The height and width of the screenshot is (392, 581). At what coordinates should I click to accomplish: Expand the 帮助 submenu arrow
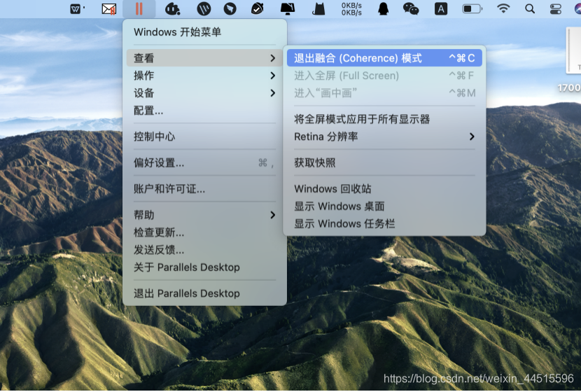273,215
